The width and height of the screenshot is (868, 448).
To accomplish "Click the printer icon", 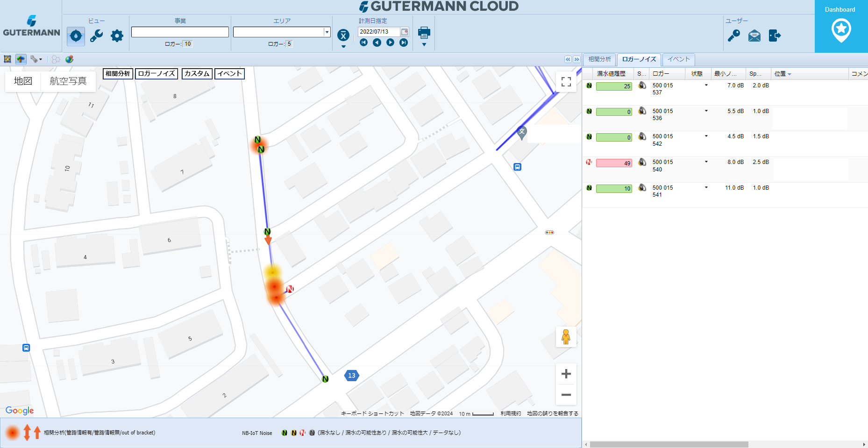I will coord(424,33).
